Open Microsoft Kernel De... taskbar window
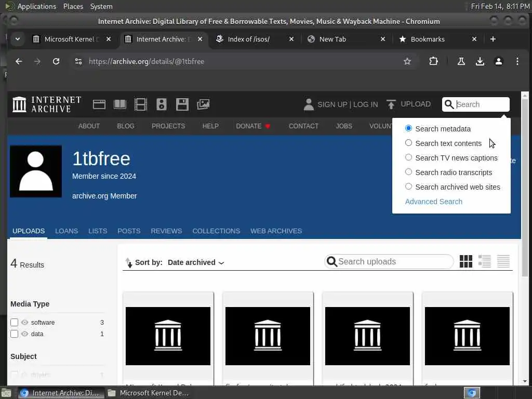Screen dimensions: 532x399 pos(148,393)
